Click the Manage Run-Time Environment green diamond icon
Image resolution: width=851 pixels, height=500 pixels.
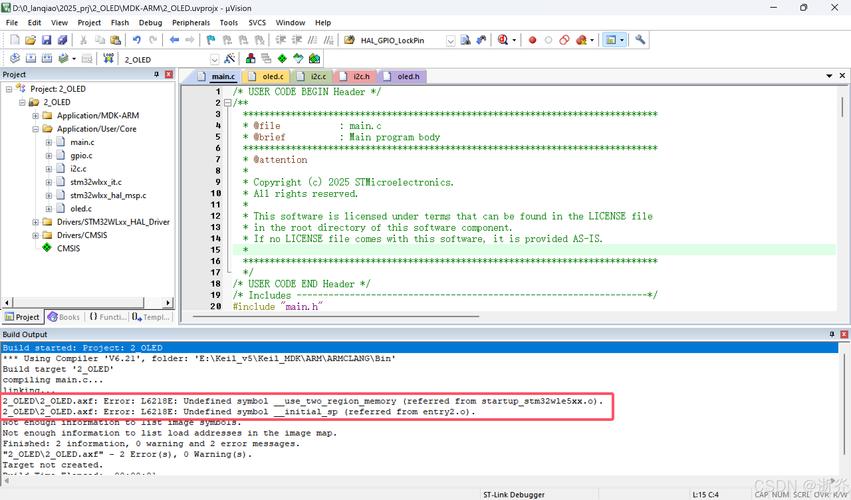[282, 59]
